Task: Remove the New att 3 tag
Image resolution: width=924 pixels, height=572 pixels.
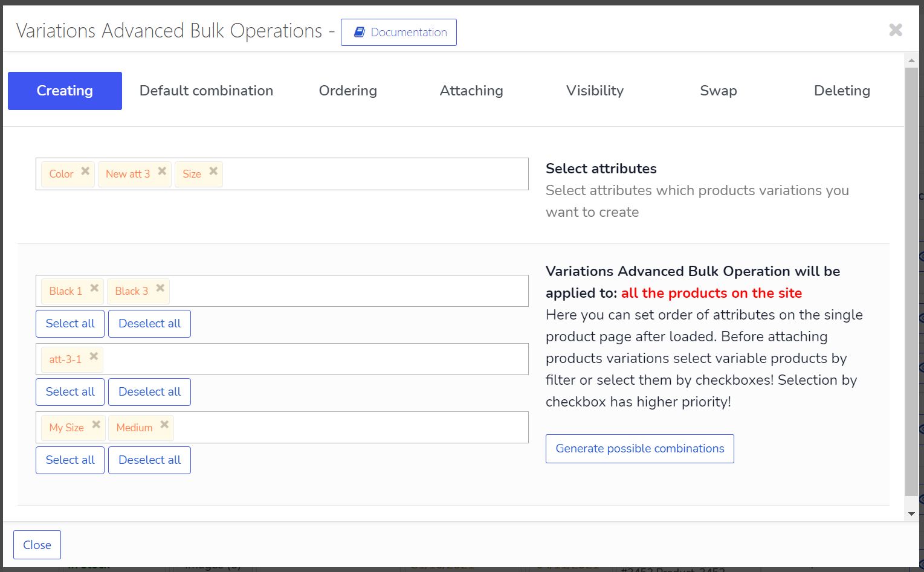Action: 162,172
